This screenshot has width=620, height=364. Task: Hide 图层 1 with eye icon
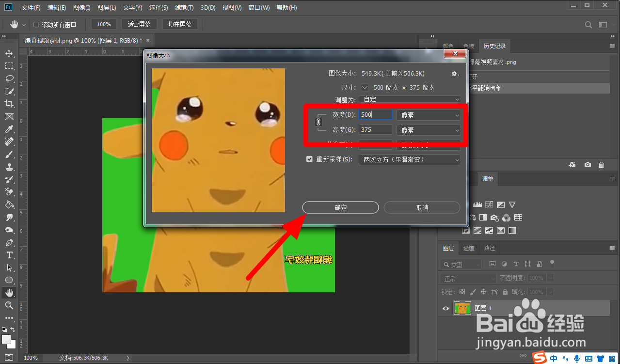tap(446, 308)
